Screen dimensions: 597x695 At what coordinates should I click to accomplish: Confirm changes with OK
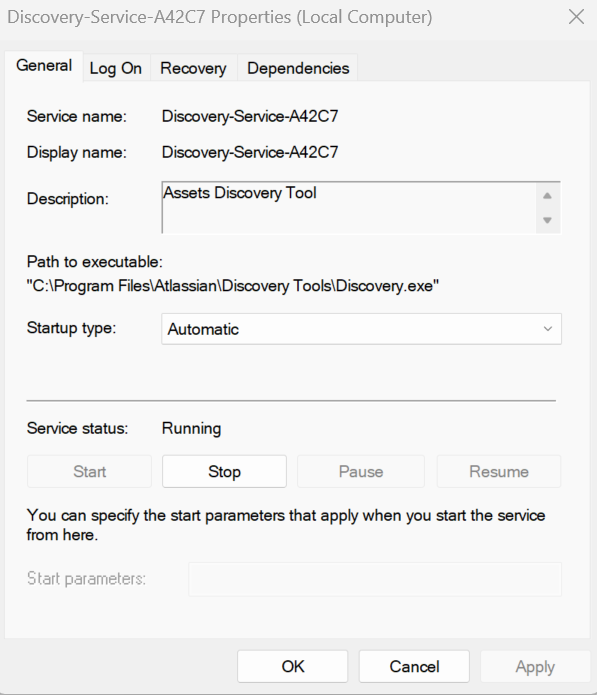pos(293,667)
